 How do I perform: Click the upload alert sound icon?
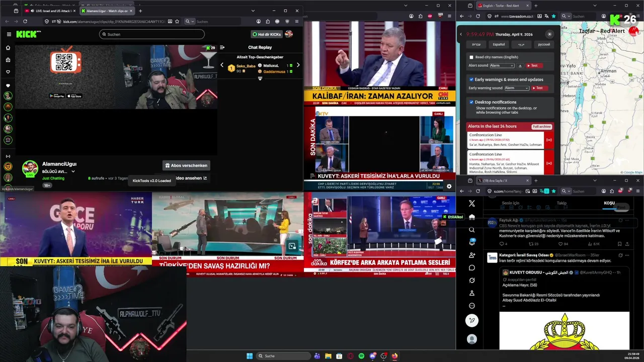point(520,66)
